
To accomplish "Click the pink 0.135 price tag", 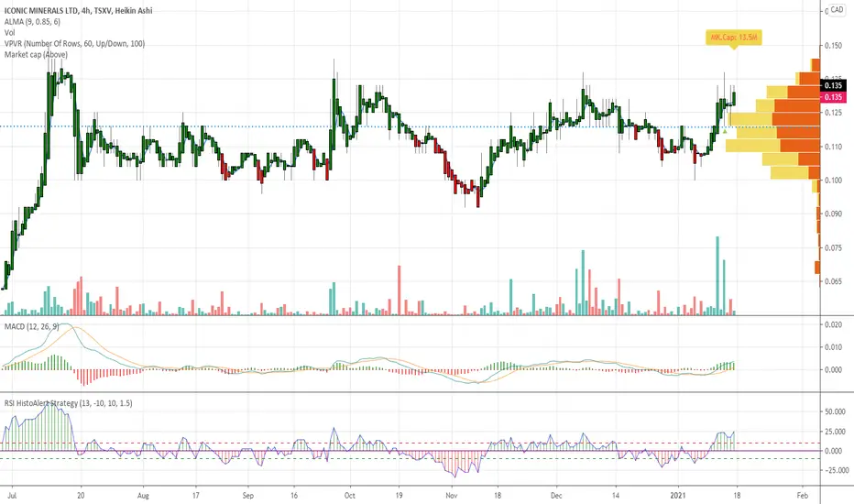I will coord(833,97).
